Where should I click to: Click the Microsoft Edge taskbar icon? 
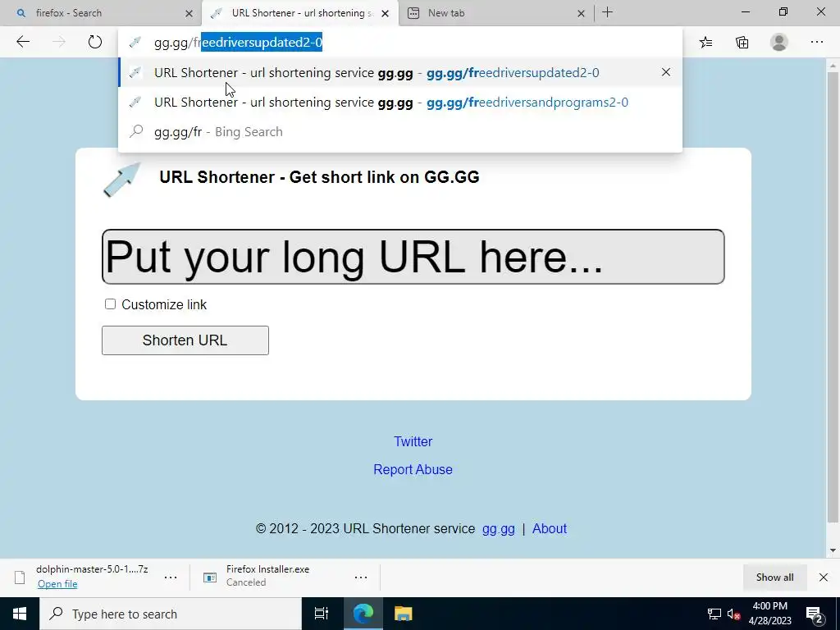point(363,614)
